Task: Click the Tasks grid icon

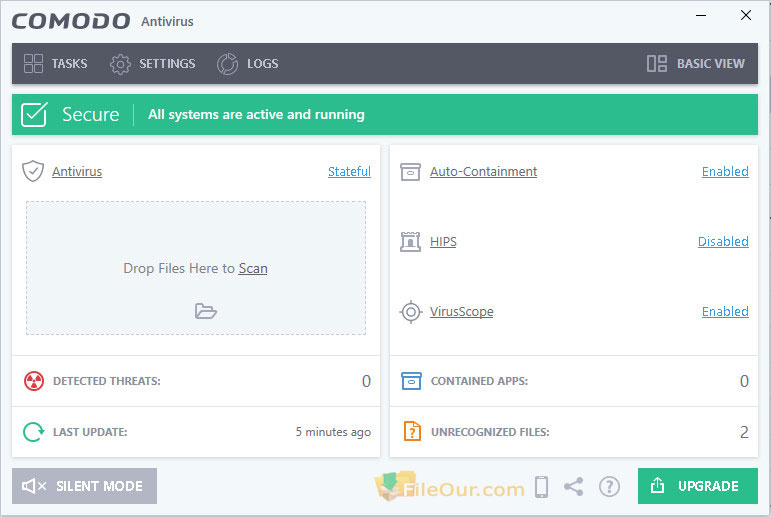Action: [33, 63]
